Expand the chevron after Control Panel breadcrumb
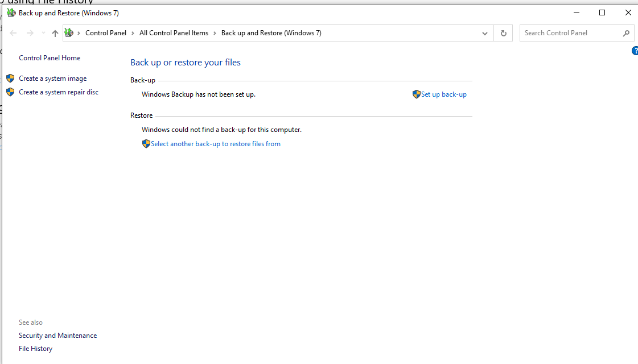 tap(133, 33)
